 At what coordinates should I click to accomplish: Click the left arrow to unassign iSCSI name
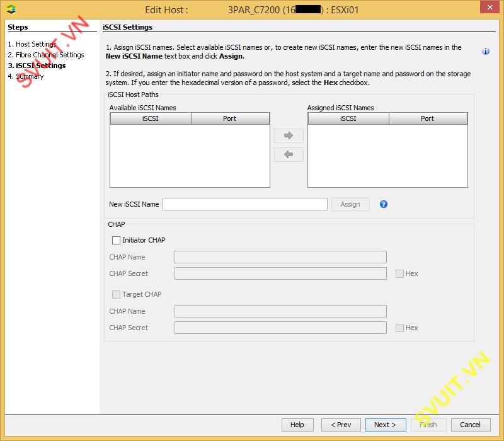(289, 154)
